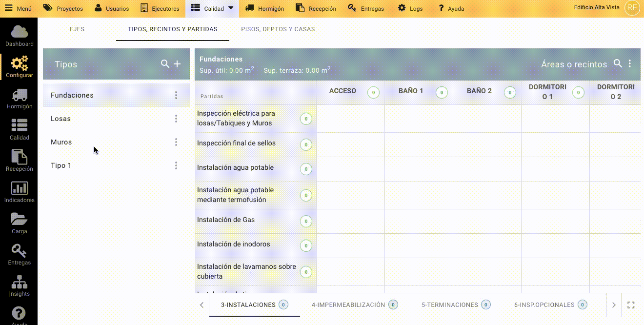Viewport: 644px width, 325px height.
Task: Select the 4-Impermeabilización category tab
Action: (348, 305)
